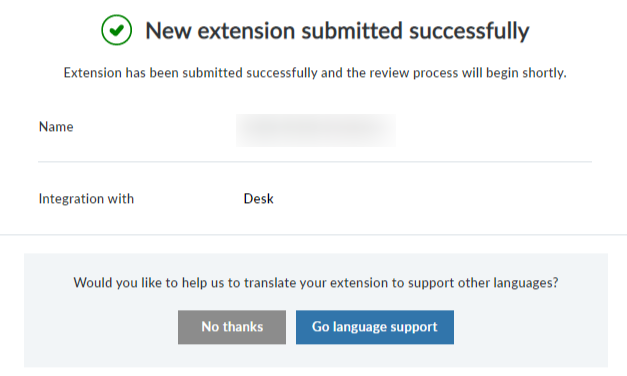Image resolution: width=627 pixels, height=376 pixels.
Task: Click the word 'New' in the heading
Action: click(168, 31)
